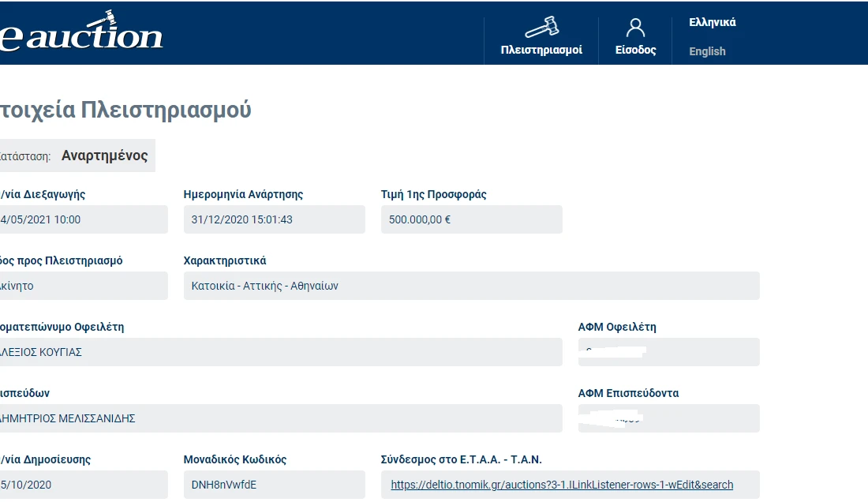This screenshot has height=502, width=868.
Task: Click the gavel icon in the header
Action: coord(541,28)
